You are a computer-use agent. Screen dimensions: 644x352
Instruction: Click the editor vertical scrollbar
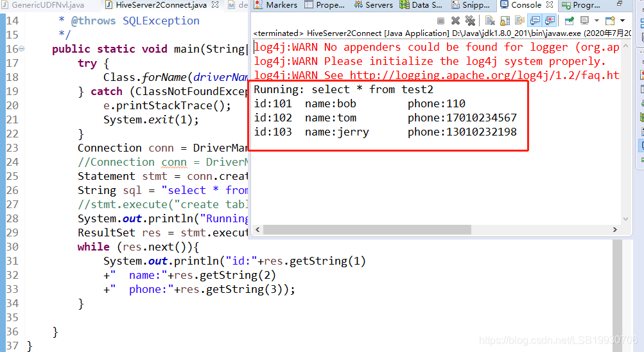tap(617, 295)
